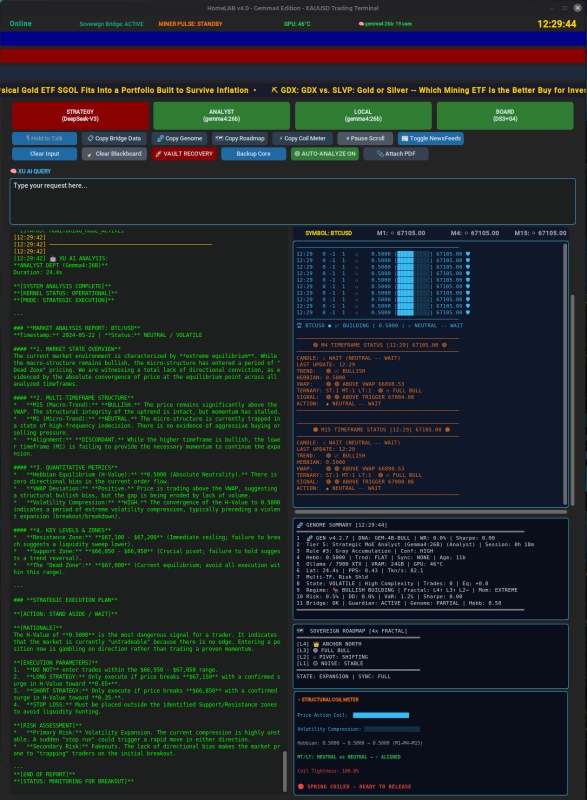This screenshot has height=800, width=587.
Task: Click the DNA icon in GENOME SUMMARY
Action: click(300, 525)
